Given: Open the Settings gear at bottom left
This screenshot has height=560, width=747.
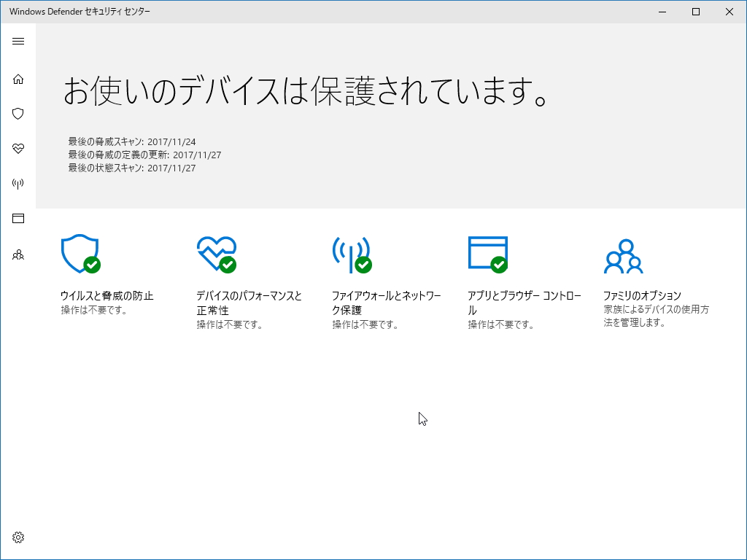Looking at the screenshot, I should [x=18, y=537].
